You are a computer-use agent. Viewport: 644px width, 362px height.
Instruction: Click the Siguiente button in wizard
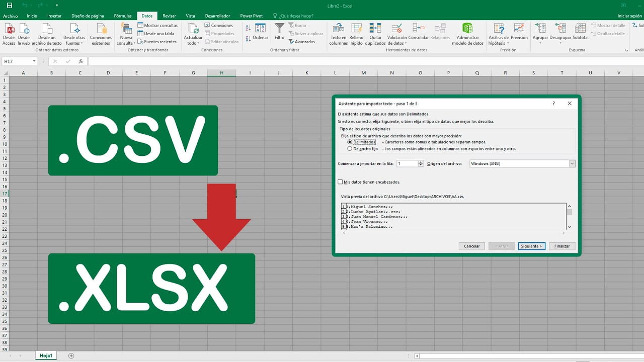point(531,246)
